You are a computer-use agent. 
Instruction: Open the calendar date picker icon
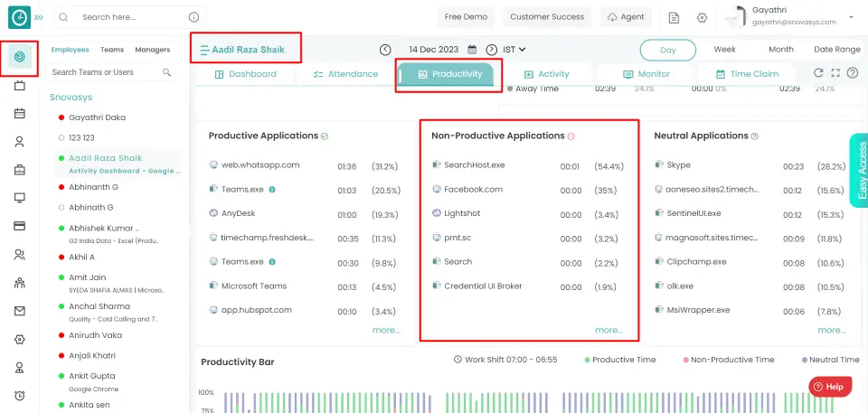point(472,50)
